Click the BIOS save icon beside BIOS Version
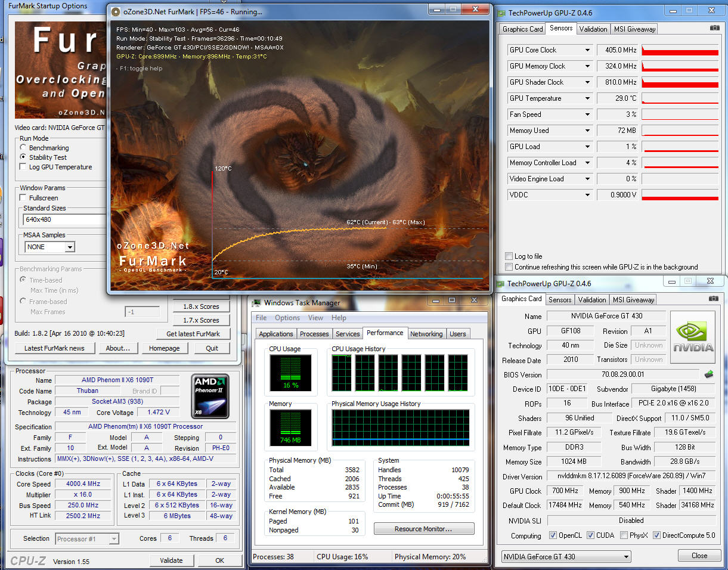The height and width of the screenshot is (570, 728). point(709,374)
